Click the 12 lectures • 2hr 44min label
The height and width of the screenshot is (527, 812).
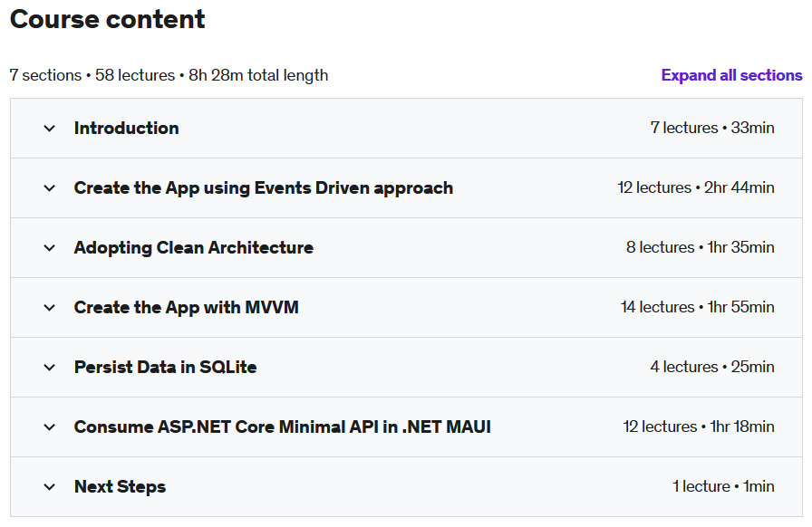(x=695, y=187)
